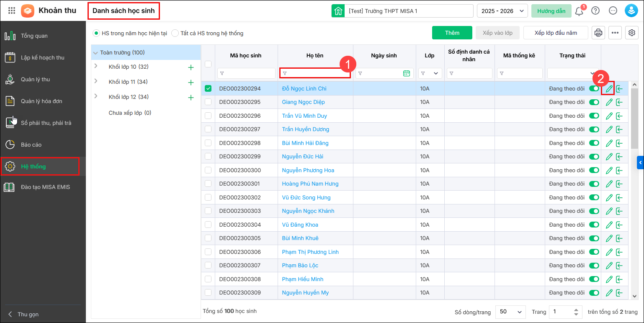Go to Báo cáo sidebar menu
Viewport: 644px width, 323px height.
point(31,145)
